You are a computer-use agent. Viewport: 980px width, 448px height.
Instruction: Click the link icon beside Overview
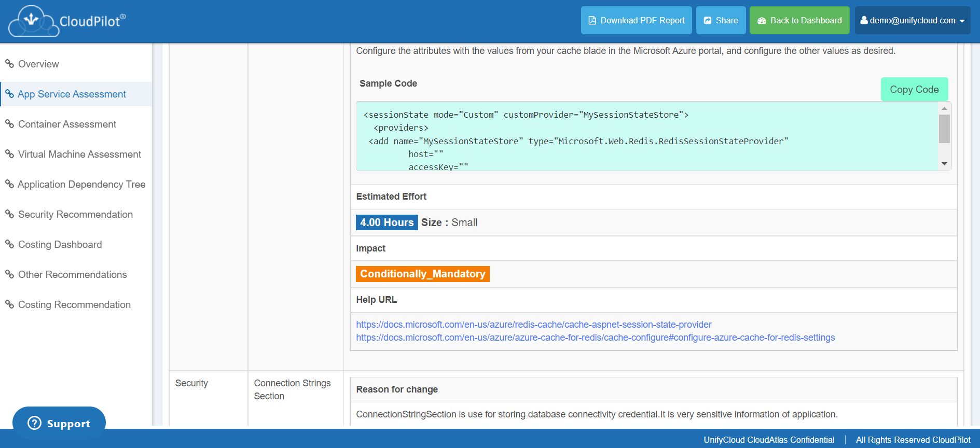tap(9, 64)
